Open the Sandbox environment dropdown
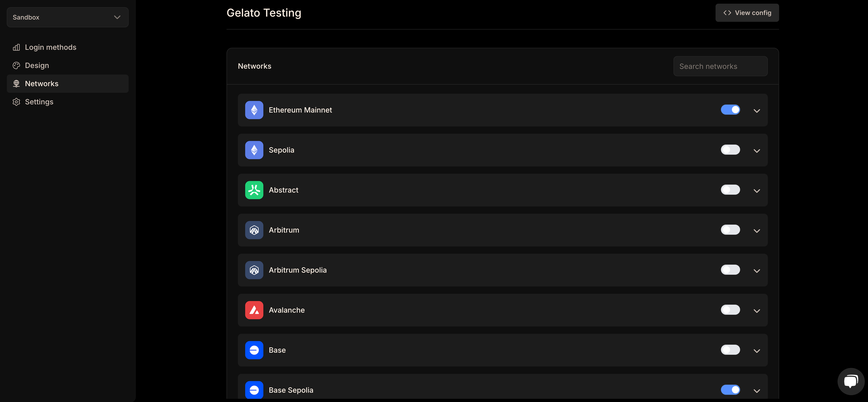 68,17
